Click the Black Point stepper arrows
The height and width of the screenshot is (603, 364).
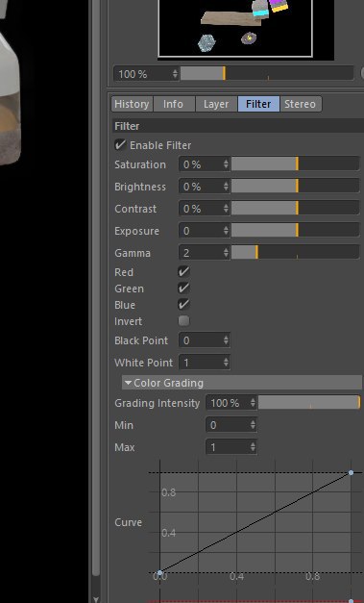pyautogui.click(x=226, y=339)
